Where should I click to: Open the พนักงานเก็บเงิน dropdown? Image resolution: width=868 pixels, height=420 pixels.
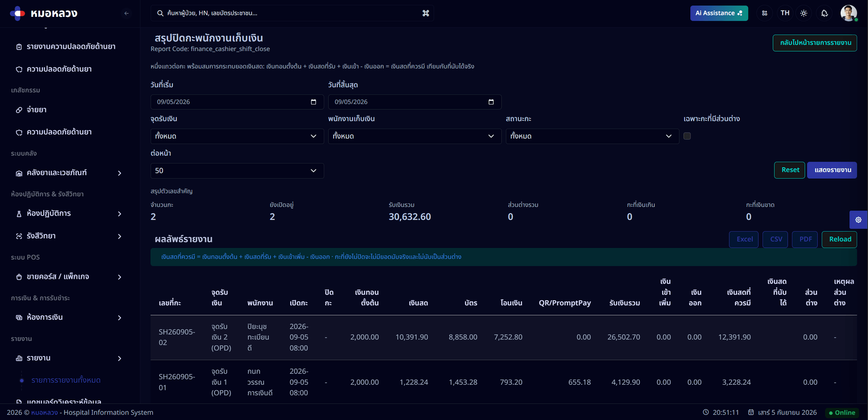(415, 136)
